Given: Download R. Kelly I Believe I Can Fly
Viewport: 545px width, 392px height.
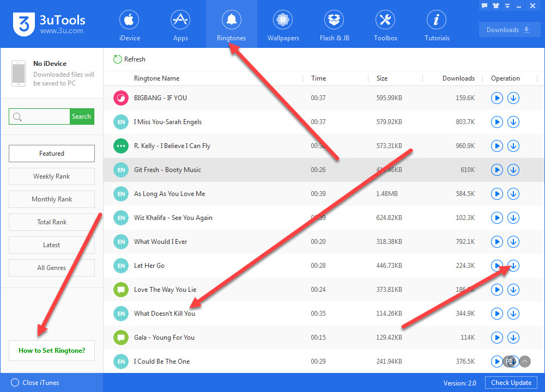Looking at the screenshot, I should click(x=513, y=146).
